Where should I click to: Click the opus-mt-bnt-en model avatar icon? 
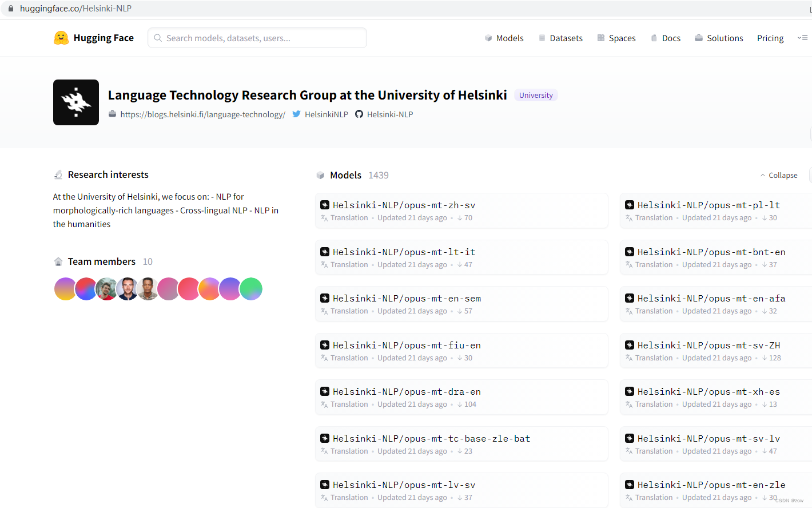[x=630, y=252]
